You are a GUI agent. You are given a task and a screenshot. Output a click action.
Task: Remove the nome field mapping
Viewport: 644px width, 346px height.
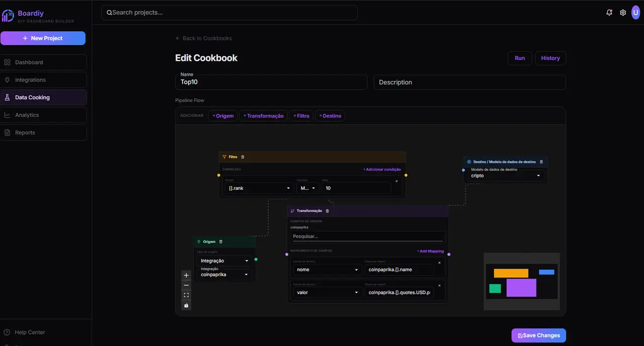click(x=439, y=262)
